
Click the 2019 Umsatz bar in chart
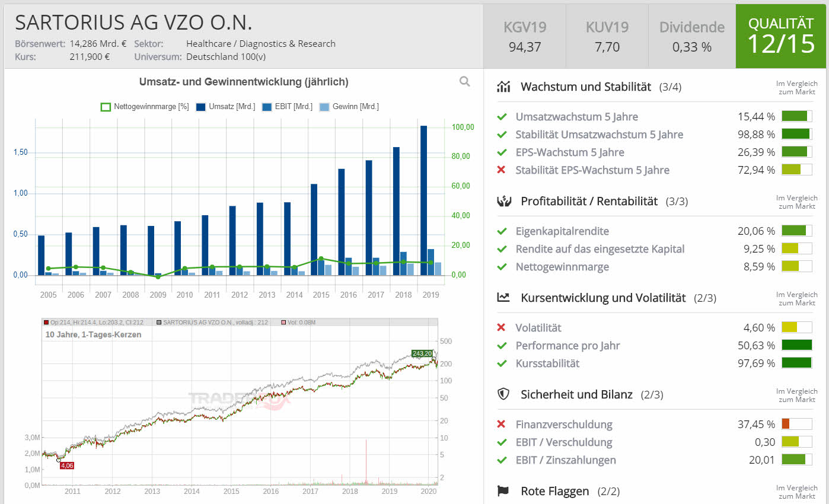coord(423,200)
